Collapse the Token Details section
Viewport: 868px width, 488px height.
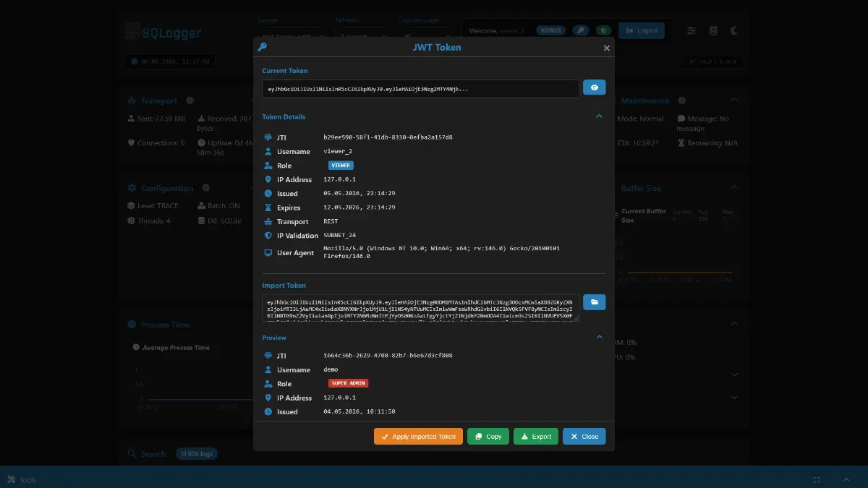pyautogui.click(x=599, y=116)
